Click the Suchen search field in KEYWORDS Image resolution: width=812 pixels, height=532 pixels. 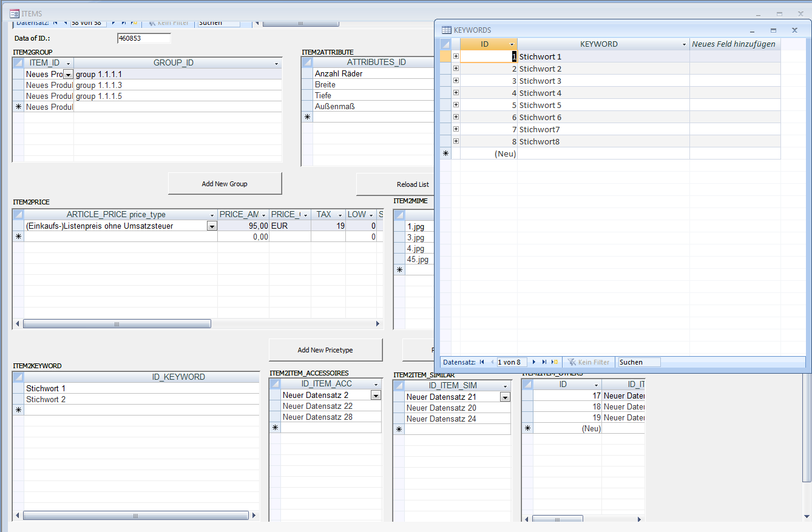638,362
